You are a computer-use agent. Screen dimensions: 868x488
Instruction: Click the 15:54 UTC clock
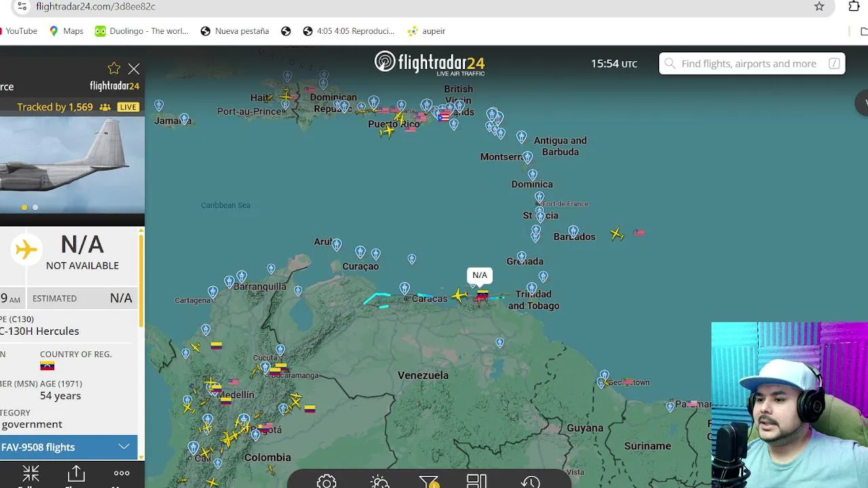614,64
